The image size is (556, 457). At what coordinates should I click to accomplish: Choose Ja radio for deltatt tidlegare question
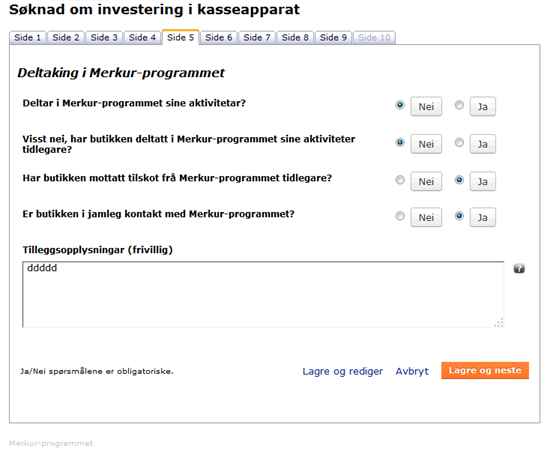pyautogui.click(x=459, y=143)
